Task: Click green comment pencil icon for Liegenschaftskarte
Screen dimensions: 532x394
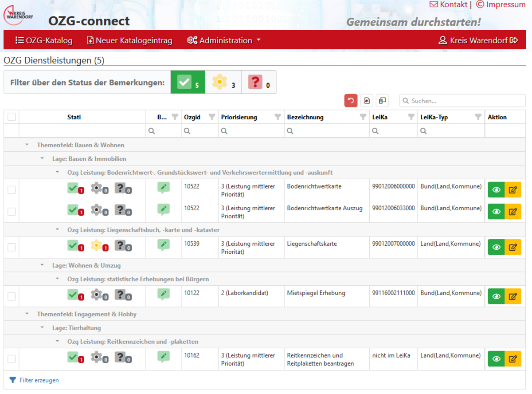Action: (164, 245)
